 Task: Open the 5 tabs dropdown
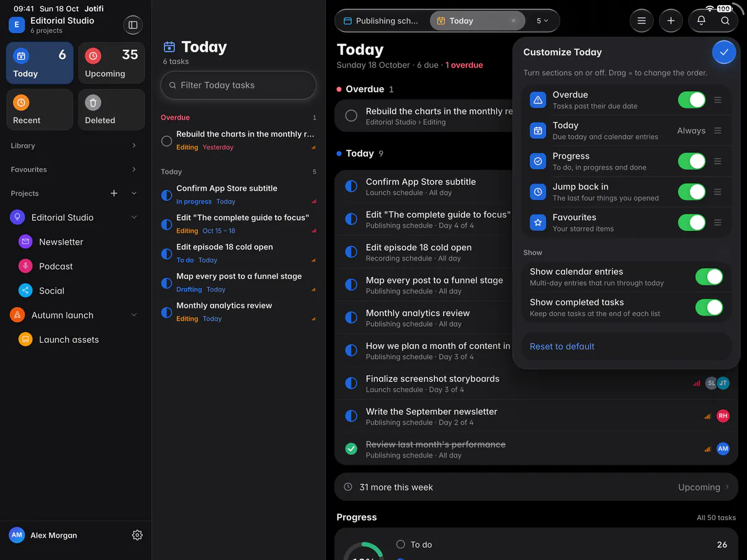coord(542,21)
